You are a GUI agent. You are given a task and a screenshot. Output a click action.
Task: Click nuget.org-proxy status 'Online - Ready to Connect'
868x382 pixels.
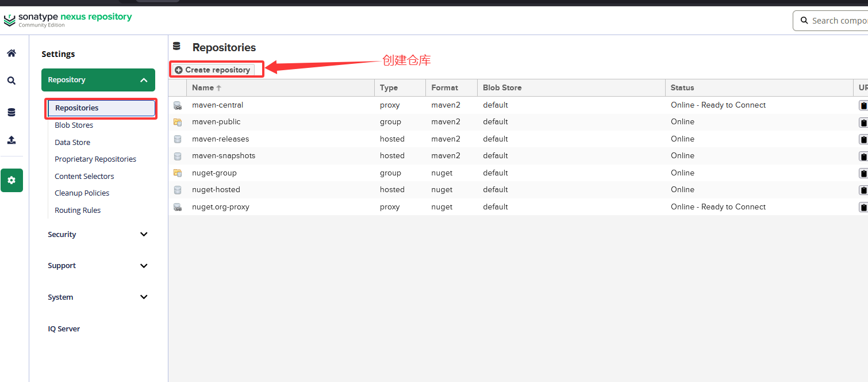coord(718,207)
